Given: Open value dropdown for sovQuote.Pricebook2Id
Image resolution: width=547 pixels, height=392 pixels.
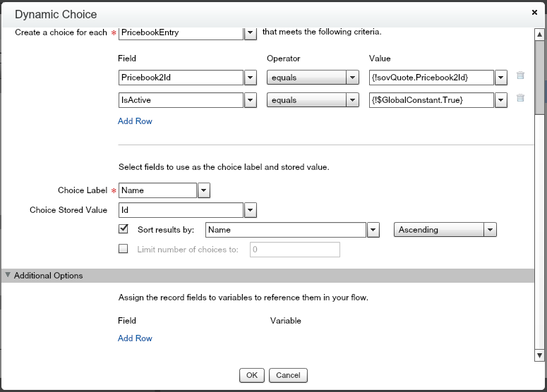Looking at the screenshot, I should [501, 78].
